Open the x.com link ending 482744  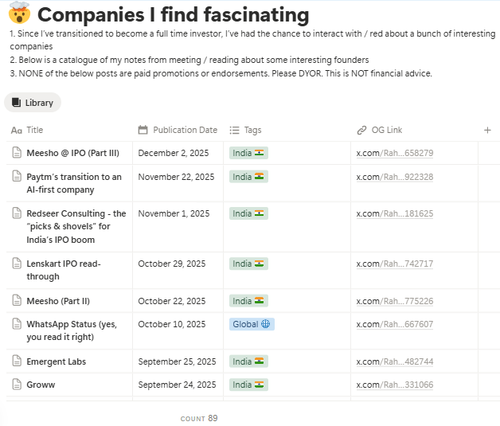(x=395, y=361)
